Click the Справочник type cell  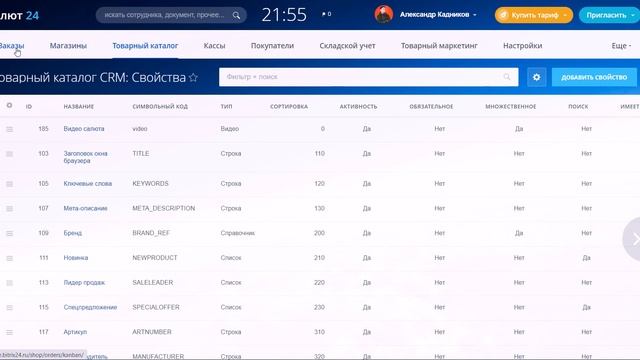[238, 233]
